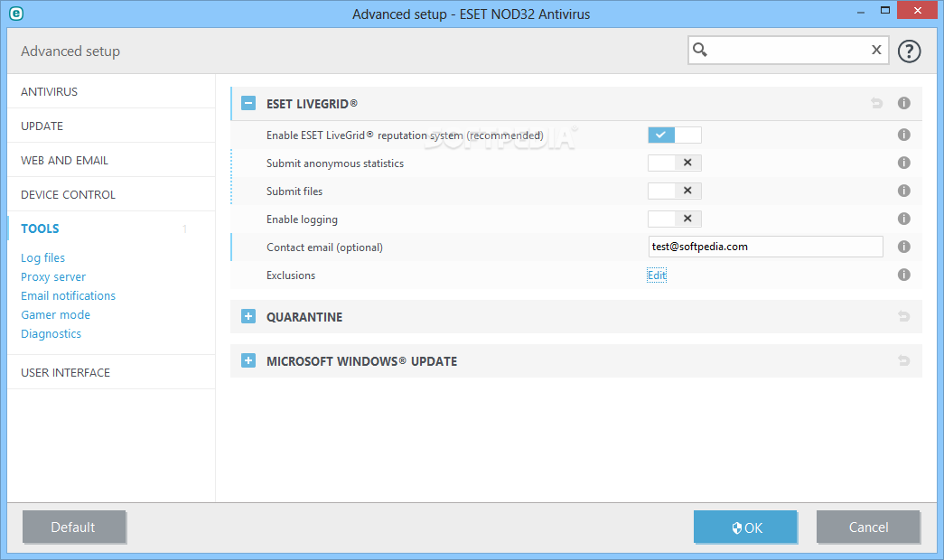Image resolution: width=944 pixels, height=560 pixels.
Task: Minimize the Advanced setup window
Action: pyautogui.click(x=861, y=11)
